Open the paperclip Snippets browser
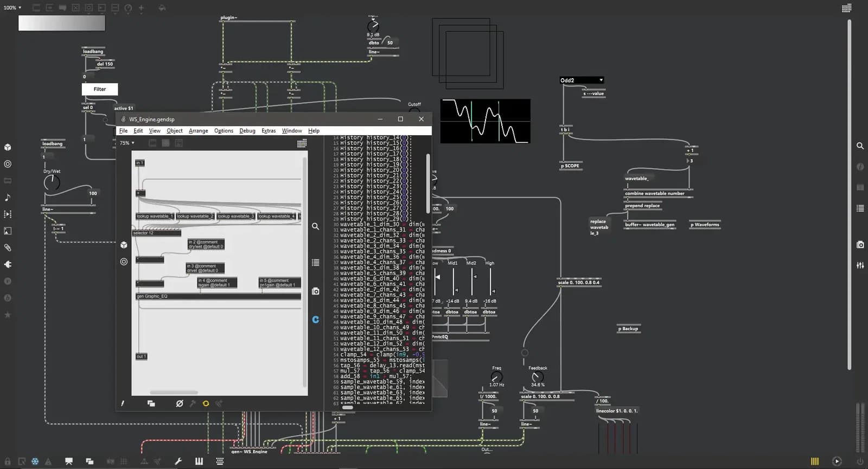Image resolution: width=868 pixels, height=469 pixels. point(8,248)
